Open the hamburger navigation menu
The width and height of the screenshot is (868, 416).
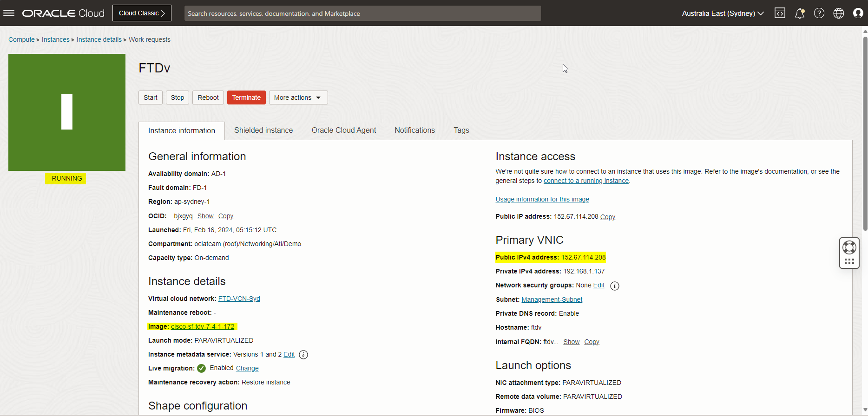click(x=9, y=13)
